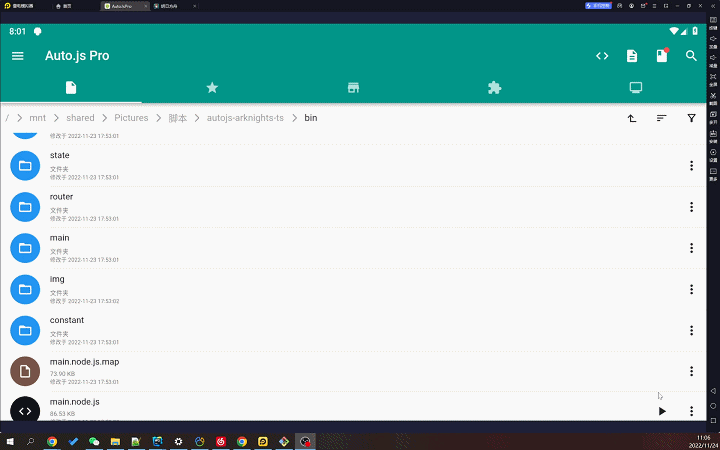This screenshot has width=720, height=450.
Task: Open WeChat from the taskbar
Action: (94, 442)
